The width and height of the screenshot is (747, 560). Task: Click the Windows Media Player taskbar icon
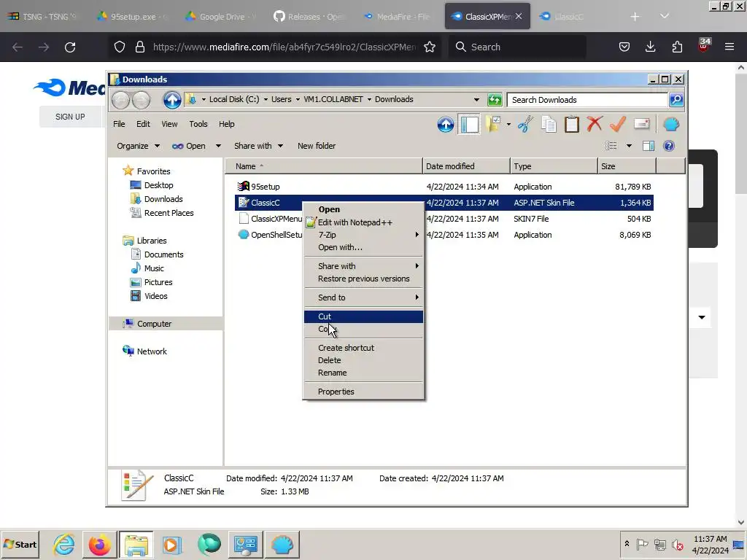tap(172, 545)
